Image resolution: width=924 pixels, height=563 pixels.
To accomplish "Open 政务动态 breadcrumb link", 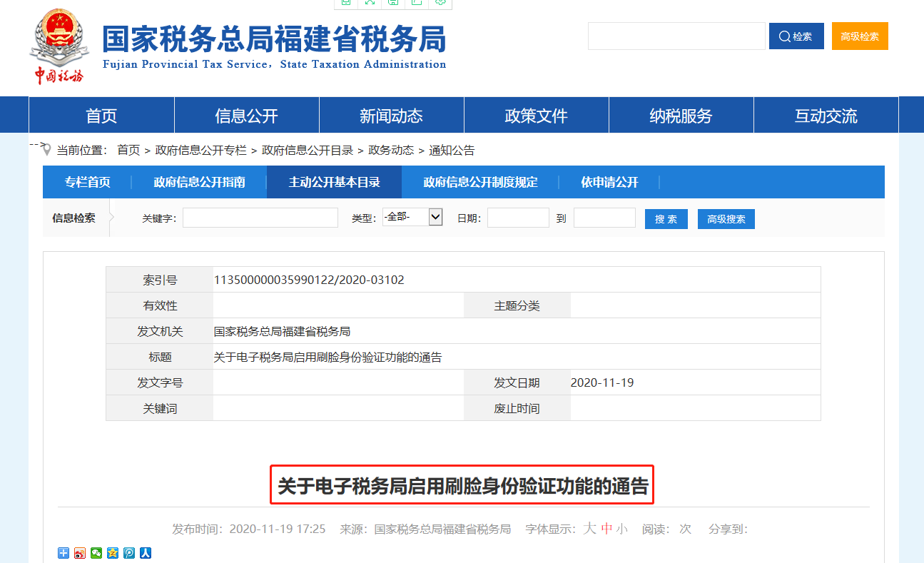I will tap(391, 151).
